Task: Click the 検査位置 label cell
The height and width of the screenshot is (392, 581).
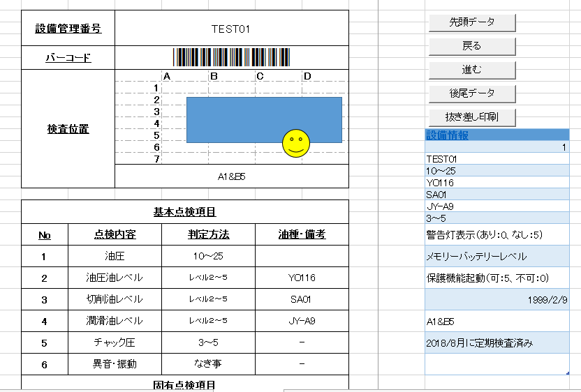Action: tap(68, 129)
